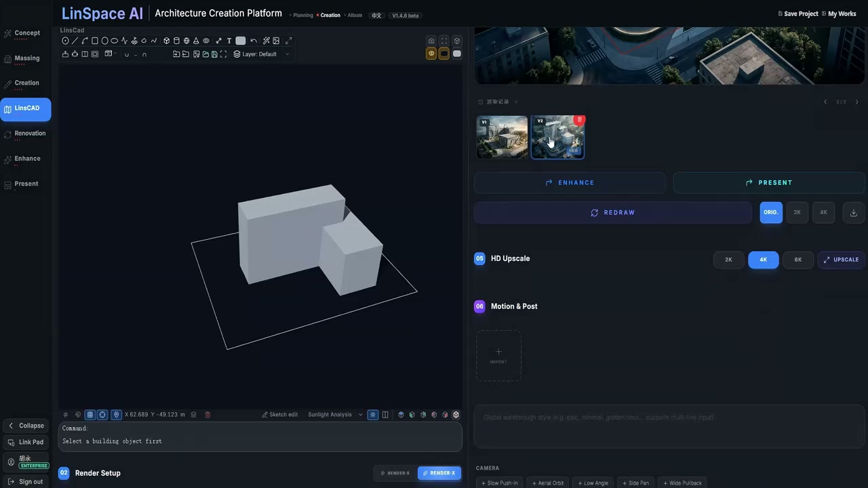
Task: Open the V1 render thumbnail
Action: click(x=502, y=137)
